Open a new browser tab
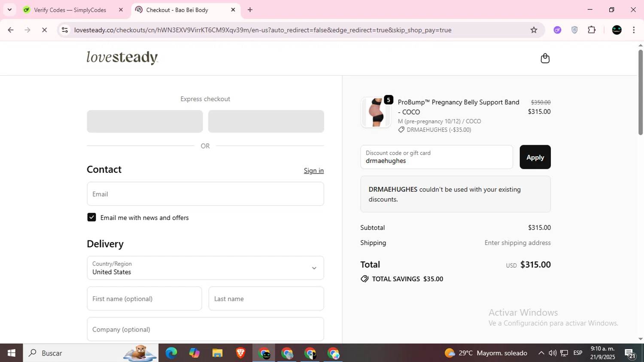Image resolution: width=644 pixels, height=362 pixels. tap(250, 9)
